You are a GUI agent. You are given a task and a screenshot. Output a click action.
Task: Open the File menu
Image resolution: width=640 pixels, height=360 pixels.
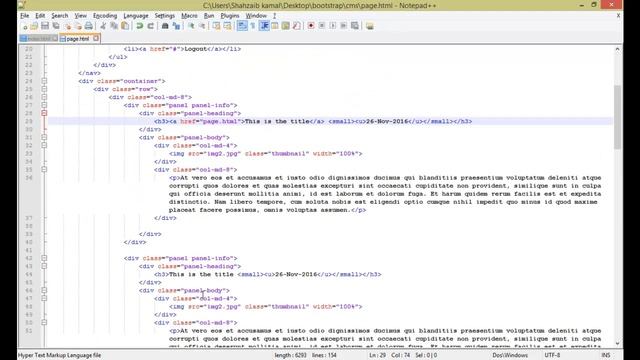click(x=24, y=16)
